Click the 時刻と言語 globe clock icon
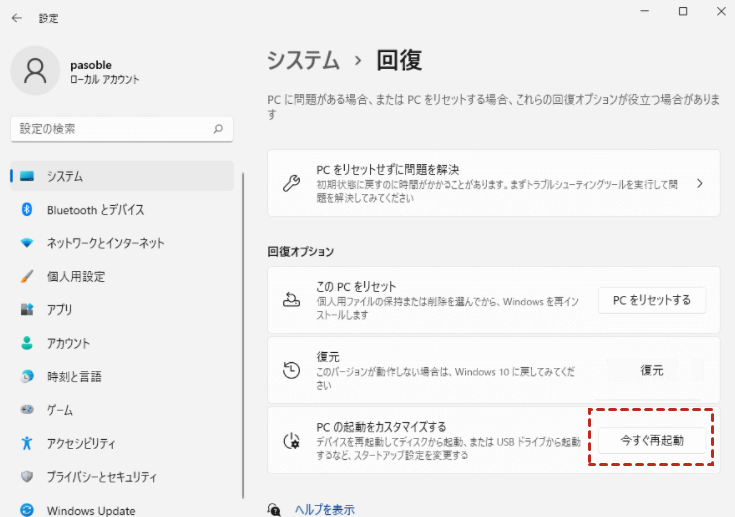This screenshot has height=517, width=735. pyautogui.click(x=27, y=376)
